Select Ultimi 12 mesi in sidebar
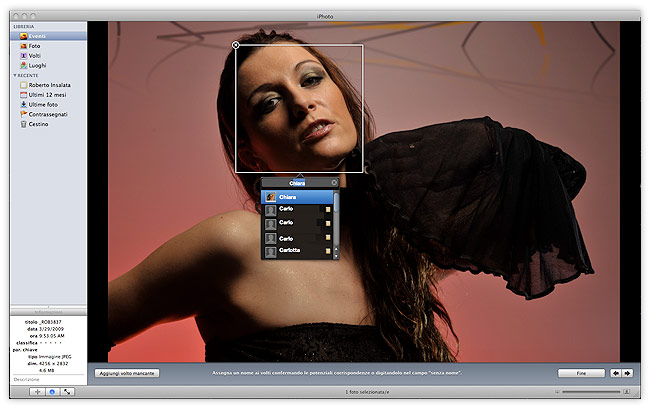650x409 pixels. click(x=49, y=95)
